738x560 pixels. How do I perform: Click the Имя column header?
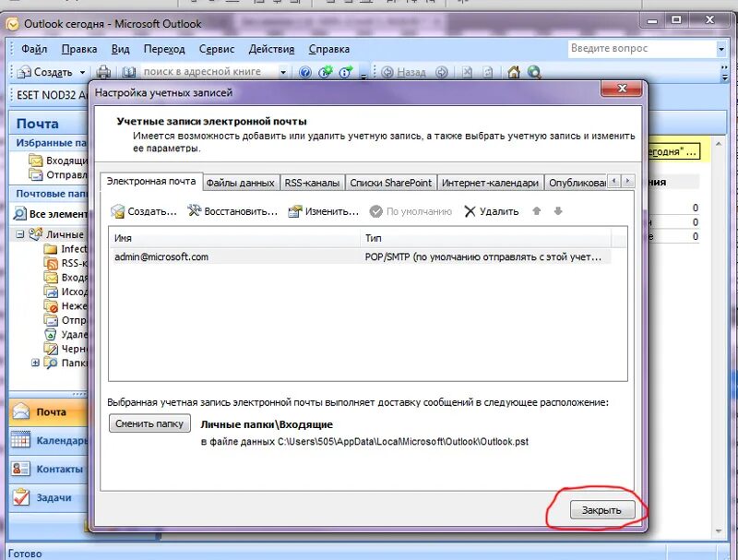(235, 239)
